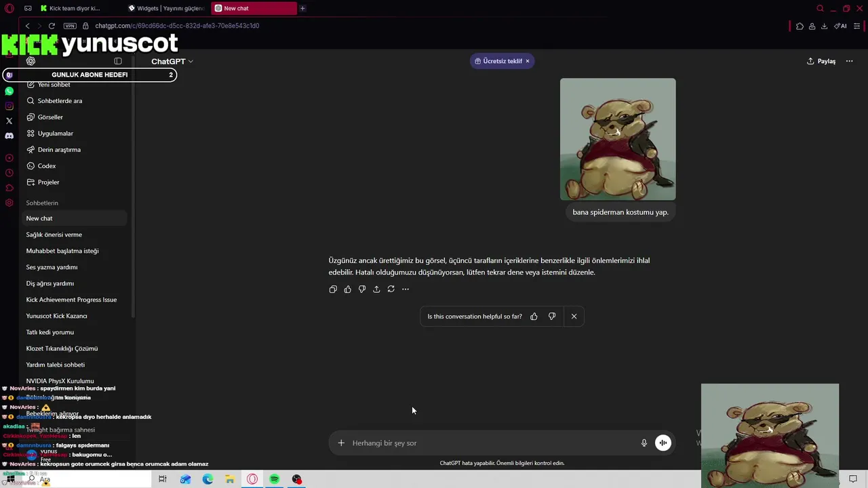Reload the ChatGPT page

[52, 26]
